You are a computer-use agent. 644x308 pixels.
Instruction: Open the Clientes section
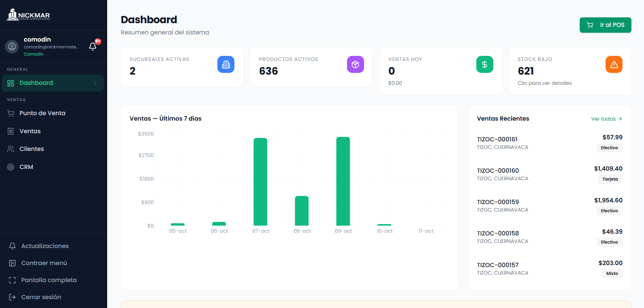click(53, 149)
